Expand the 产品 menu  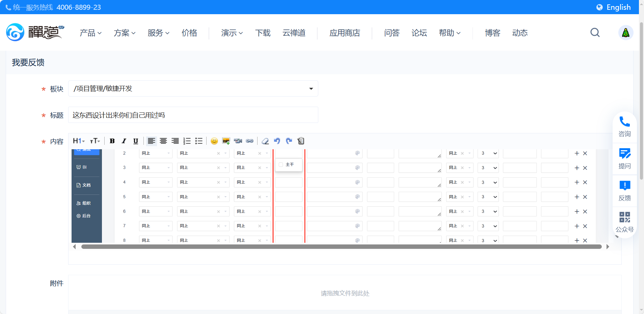click(90, 33)
